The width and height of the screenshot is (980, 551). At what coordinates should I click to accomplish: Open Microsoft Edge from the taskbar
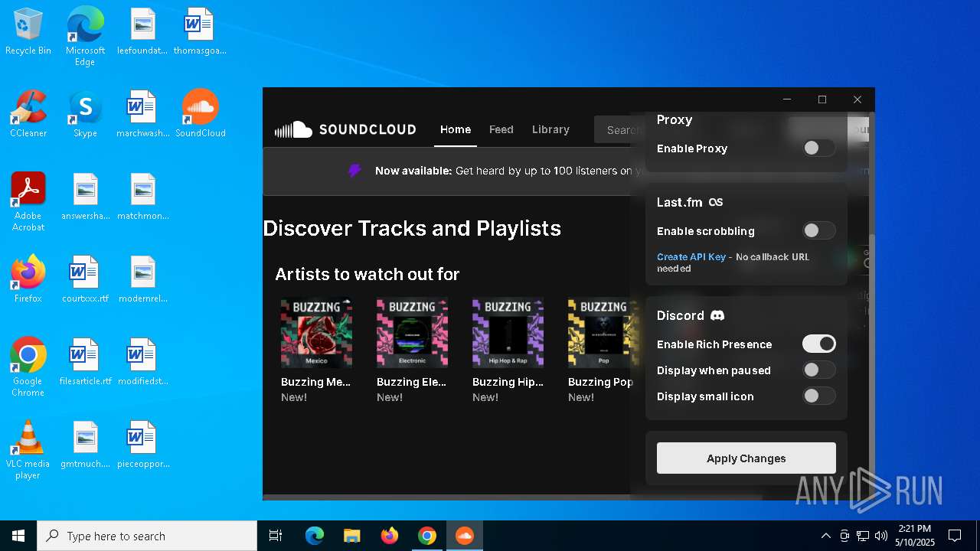click(x=315, y=536)
